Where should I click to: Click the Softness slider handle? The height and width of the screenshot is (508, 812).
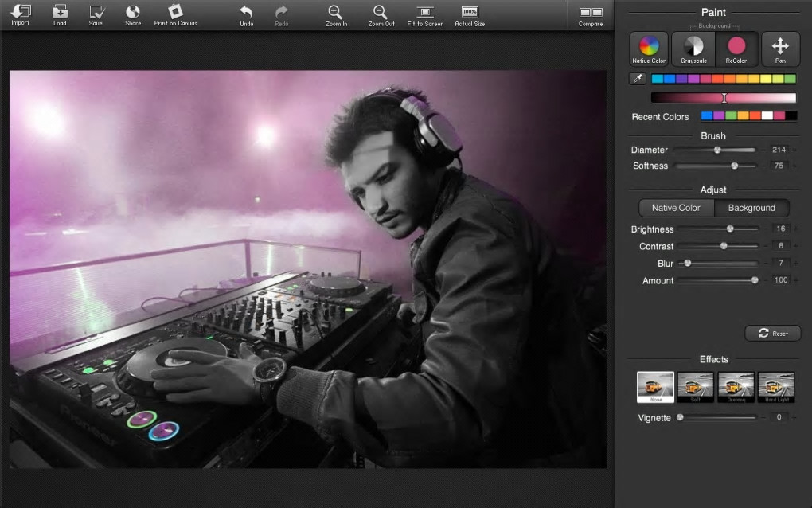coord(734,166)
